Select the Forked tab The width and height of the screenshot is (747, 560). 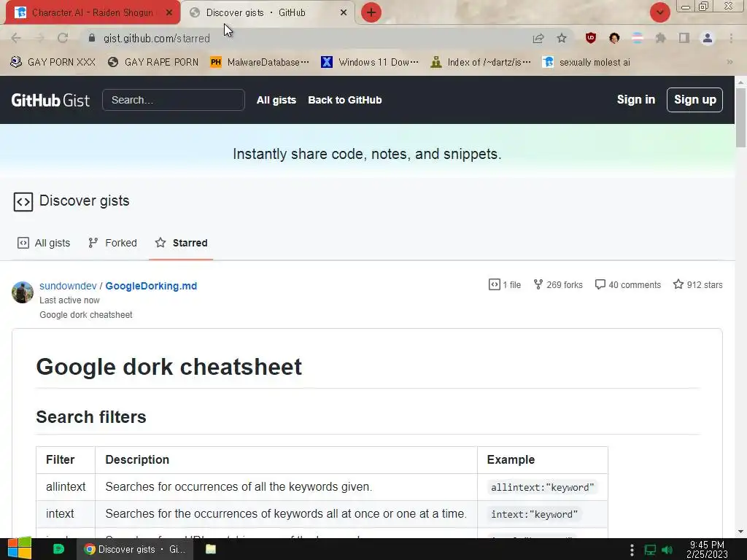click(112, 243)
